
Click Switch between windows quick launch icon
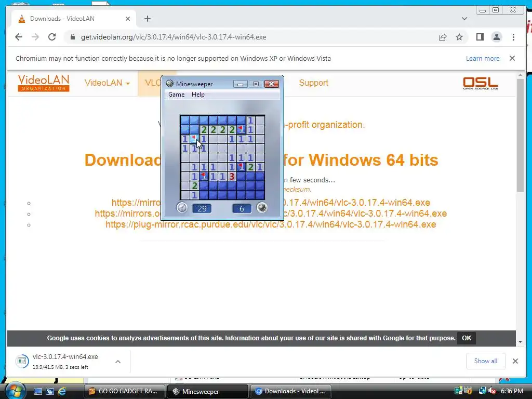(x=50, y=391)
